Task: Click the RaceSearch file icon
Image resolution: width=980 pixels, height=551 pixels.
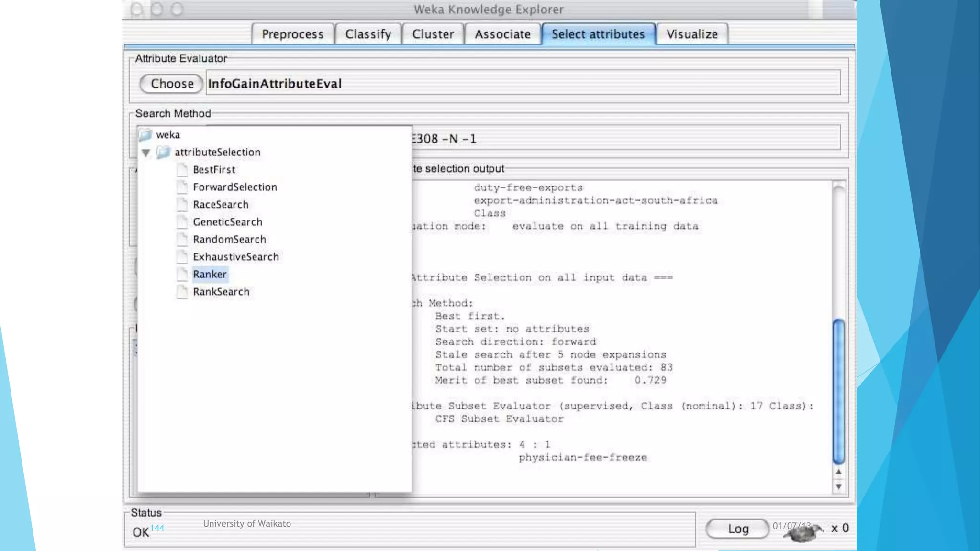Action: coord(182,205)
